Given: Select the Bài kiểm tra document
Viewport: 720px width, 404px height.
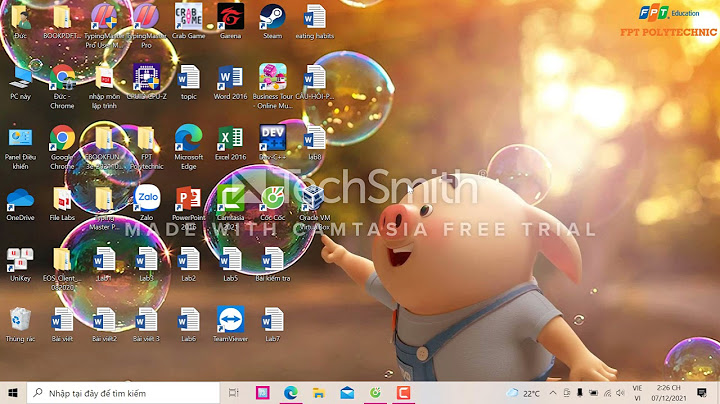Looking at the screenshot, I should point(272,264).
